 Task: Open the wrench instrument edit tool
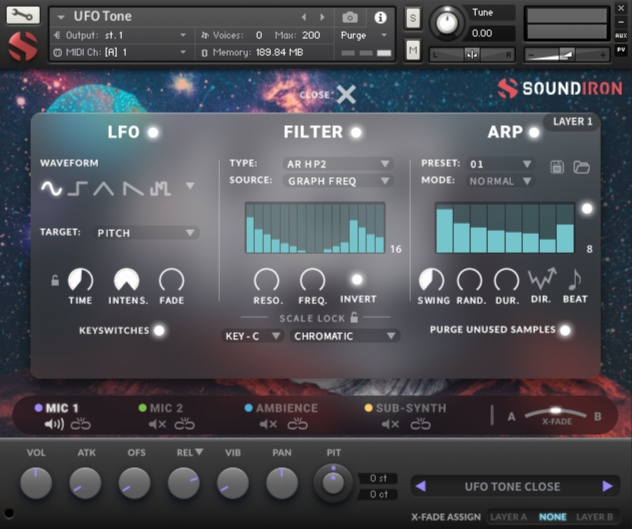23,15
